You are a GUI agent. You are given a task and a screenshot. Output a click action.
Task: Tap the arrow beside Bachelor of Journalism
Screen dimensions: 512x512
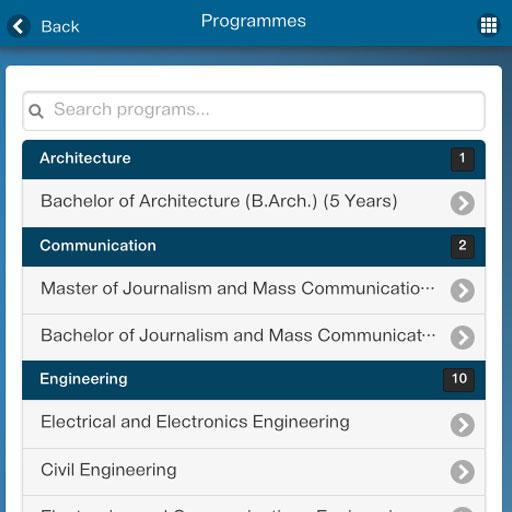tap(462, 337)
